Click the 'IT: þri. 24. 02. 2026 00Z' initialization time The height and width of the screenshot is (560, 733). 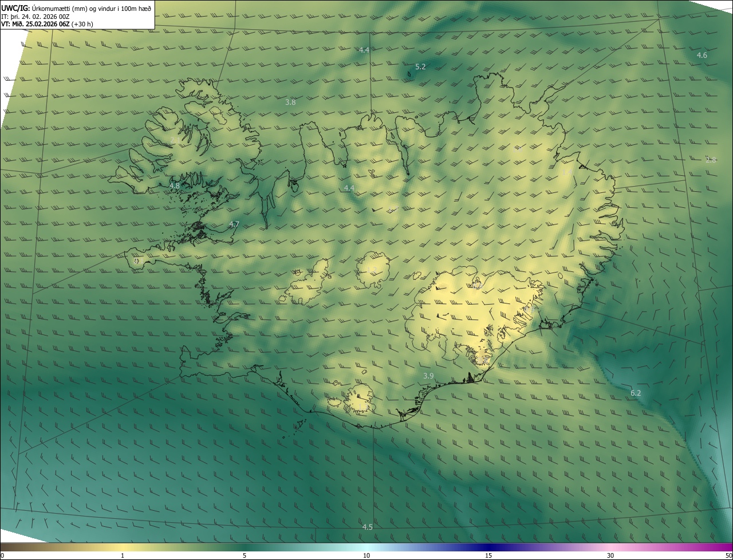[x=36, y=17]
